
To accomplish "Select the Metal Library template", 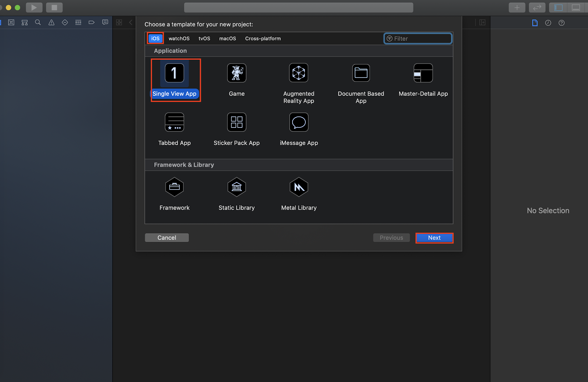I will 299,194.
